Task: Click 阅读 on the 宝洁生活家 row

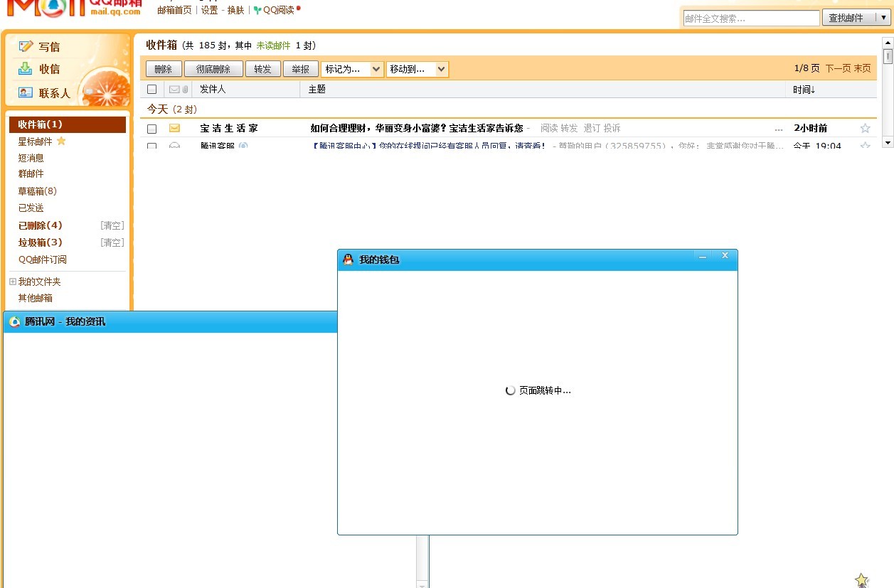Action: point(549,128)
